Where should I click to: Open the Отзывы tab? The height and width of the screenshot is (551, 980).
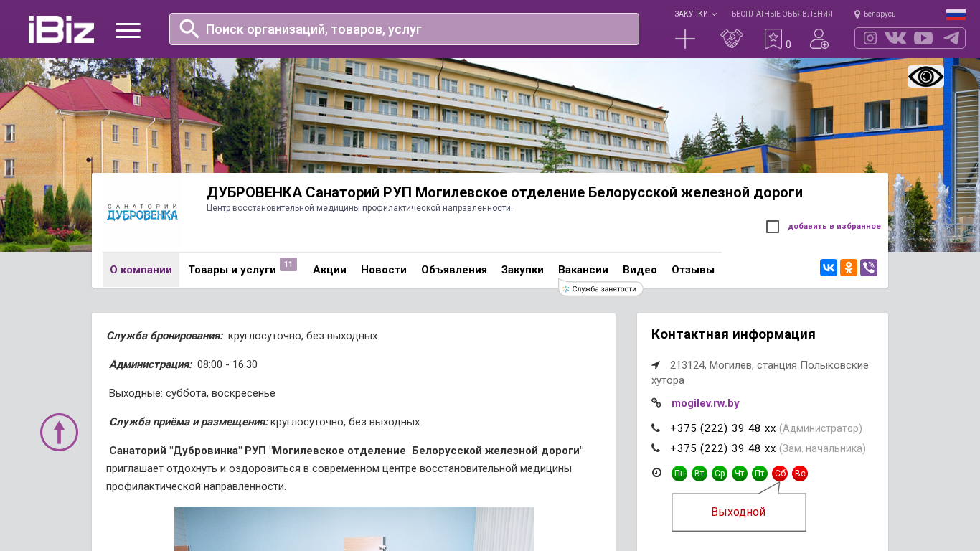point(693,270)
